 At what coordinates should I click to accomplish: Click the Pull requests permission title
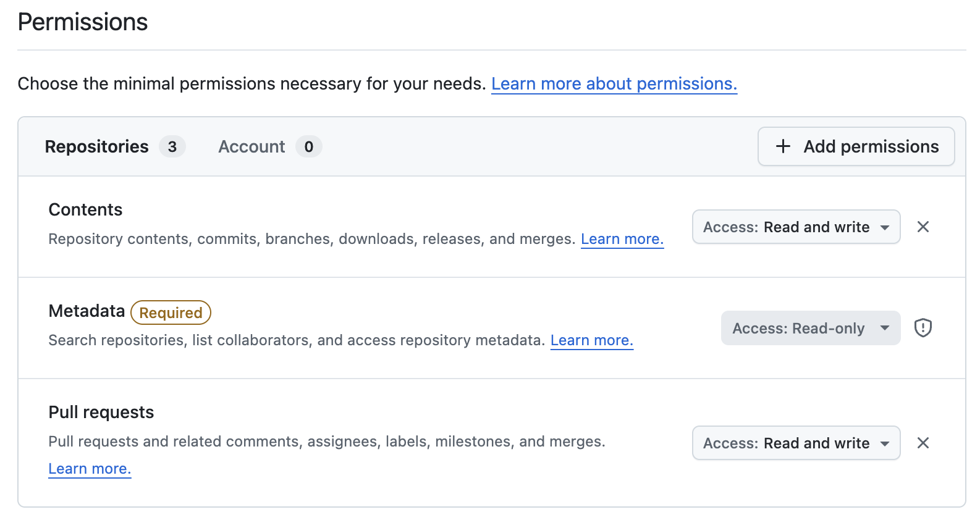[x=101, y=412]
